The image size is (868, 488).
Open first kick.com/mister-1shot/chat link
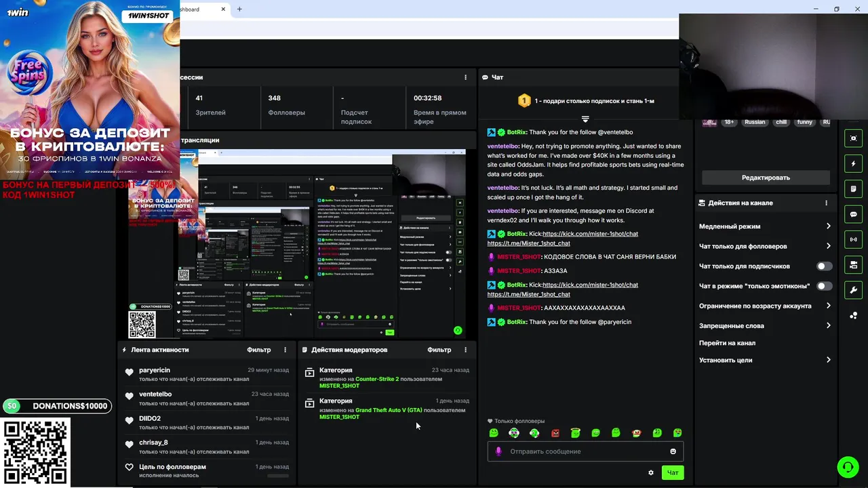(590, 234)
